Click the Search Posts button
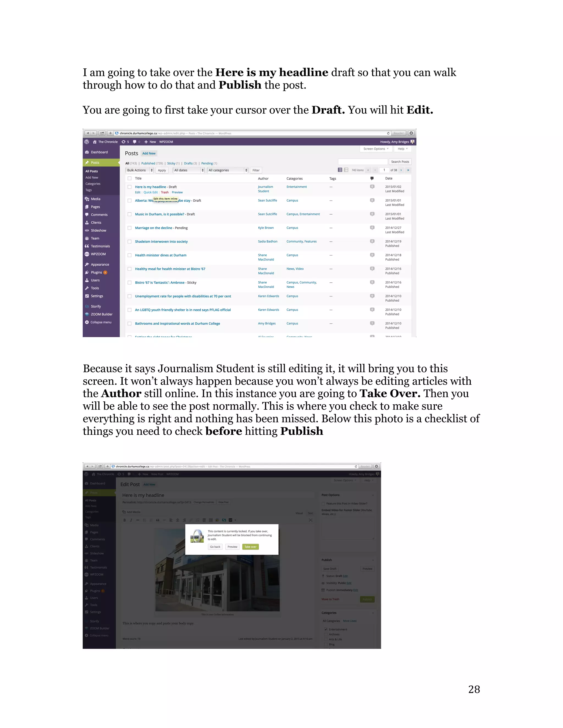The image size is (563, 728). 400,162
